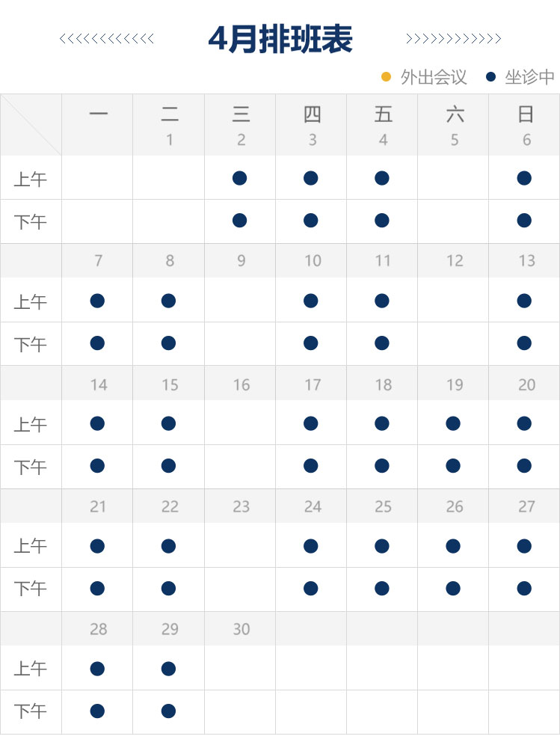The image size is (560, 748).
Task: Click date number 16 in the calendar
Action: tap(241, 384)
